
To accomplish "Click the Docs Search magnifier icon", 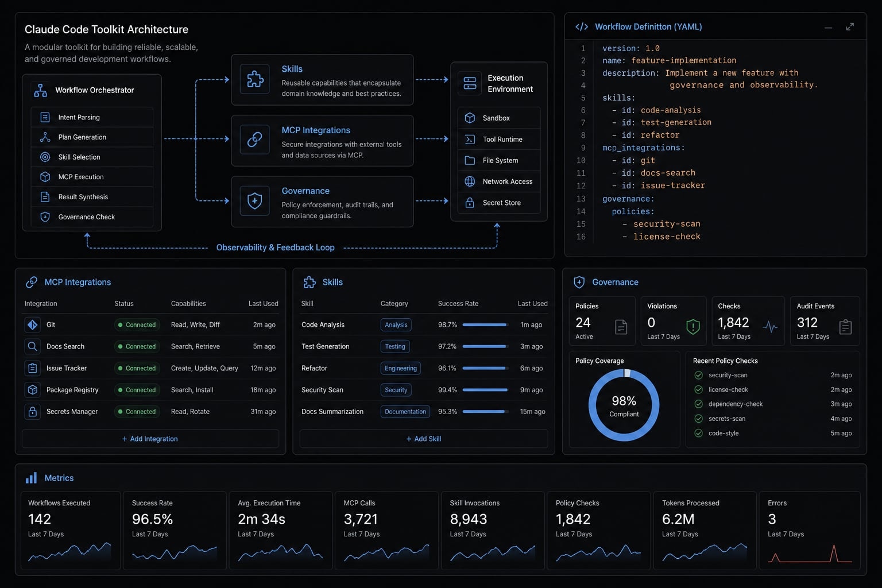I will tap(33, 346).
